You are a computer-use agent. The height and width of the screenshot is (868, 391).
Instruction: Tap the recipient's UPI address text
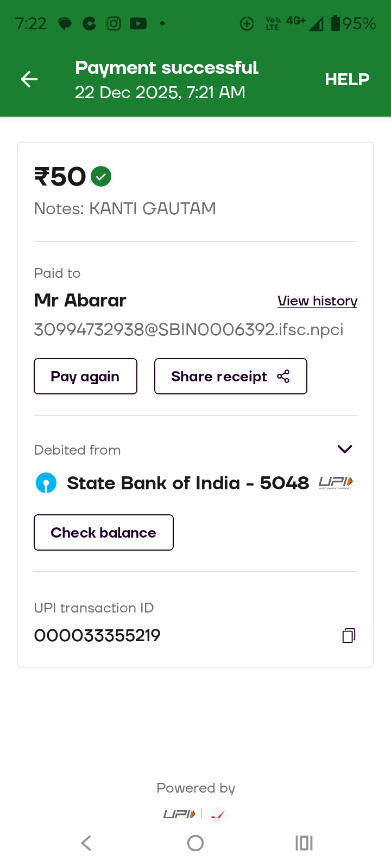pyautogui.click(x=188, y=329)
